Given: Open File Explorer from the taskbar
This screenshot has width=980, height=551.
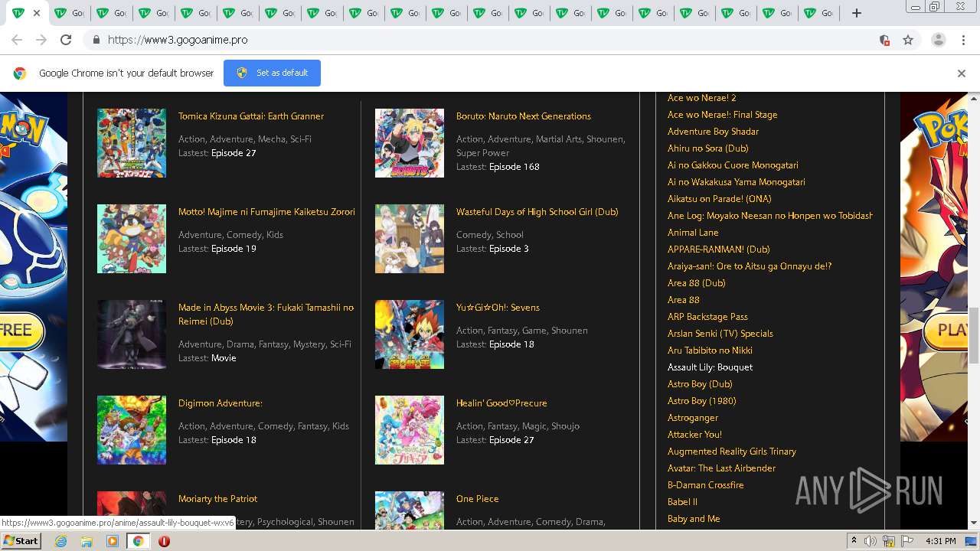Looking at the screenshot, I should click(87, 541).
